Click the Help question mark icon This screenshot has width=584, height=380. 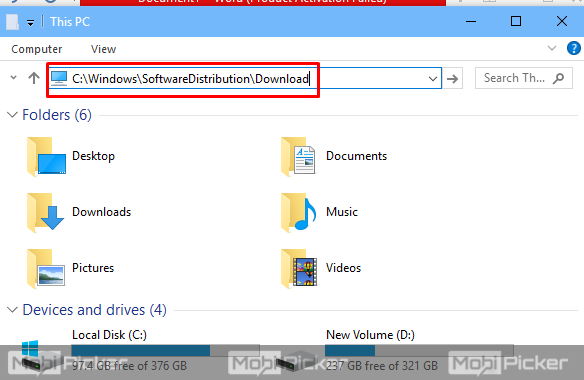pyautogui.click(x=574, y=48)
